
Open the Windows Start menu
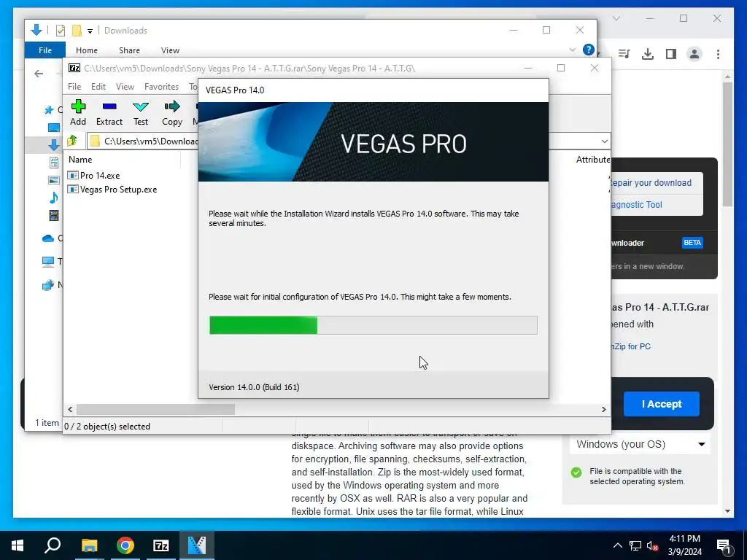pyautogui.click(x=18, y=545)
